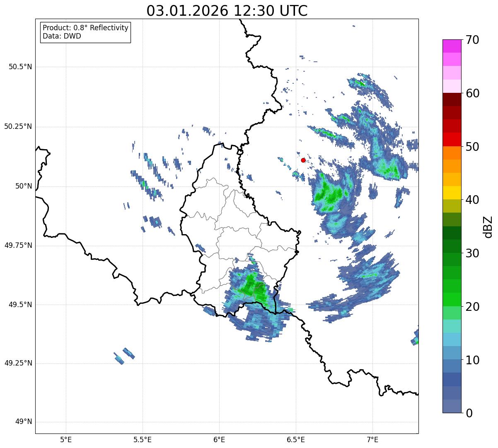The height and width of the screenshot is (448, 498).
Task: Click the magenta top swatch of colorbar
Action: (x=451, y=46)
